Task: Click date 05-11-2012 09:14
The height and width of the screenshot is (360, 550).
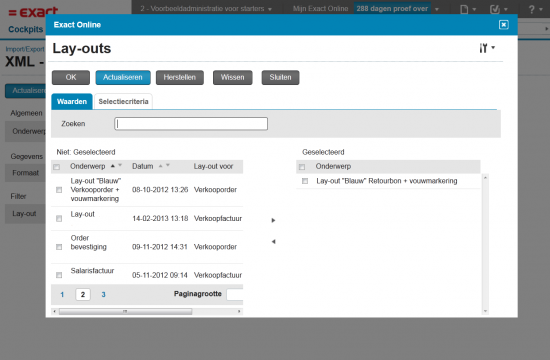Action: click(160, 275)
